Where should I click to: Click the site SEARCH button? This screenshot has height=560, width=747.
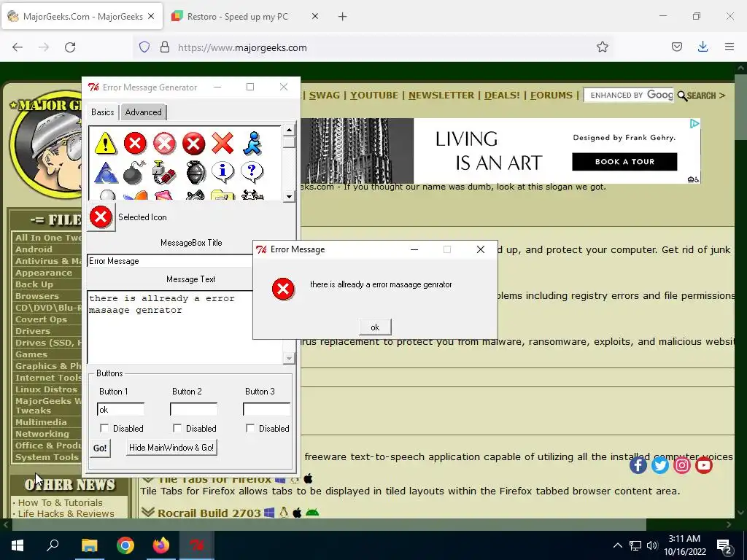click(701, 96)
